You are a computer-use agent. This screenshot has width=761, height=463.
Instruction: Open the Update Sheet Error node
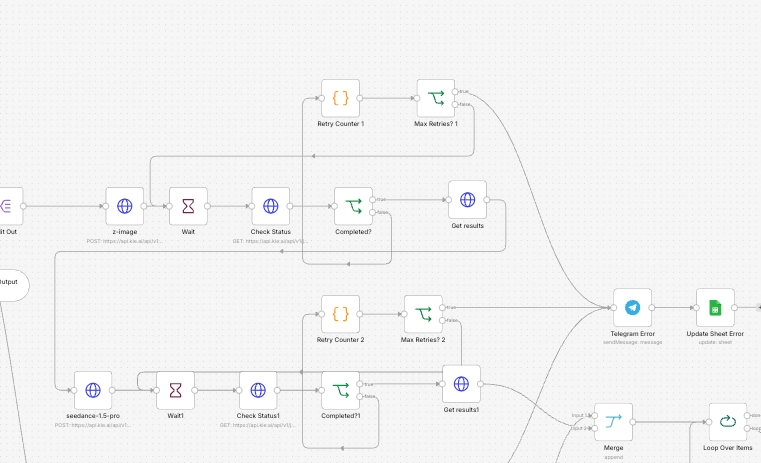point(715,308)
